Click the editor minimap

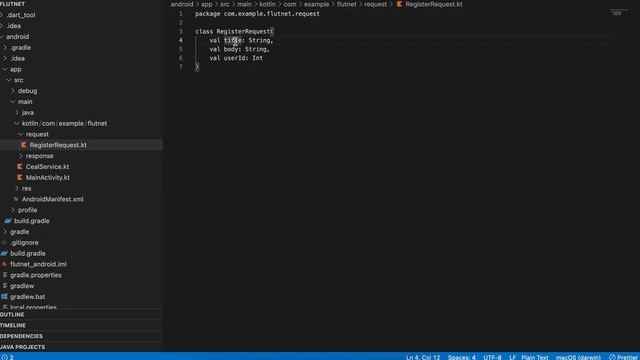(619, 12)
